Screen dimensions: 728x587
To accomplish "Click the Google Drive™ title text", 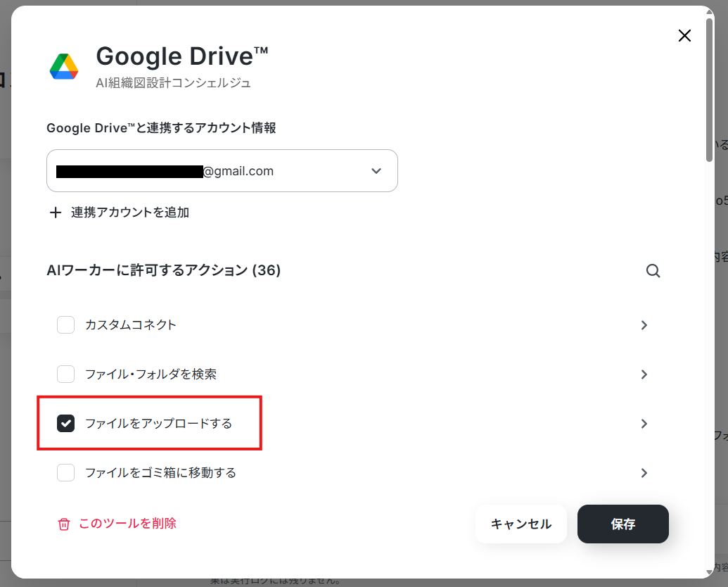I will [182, 56].
